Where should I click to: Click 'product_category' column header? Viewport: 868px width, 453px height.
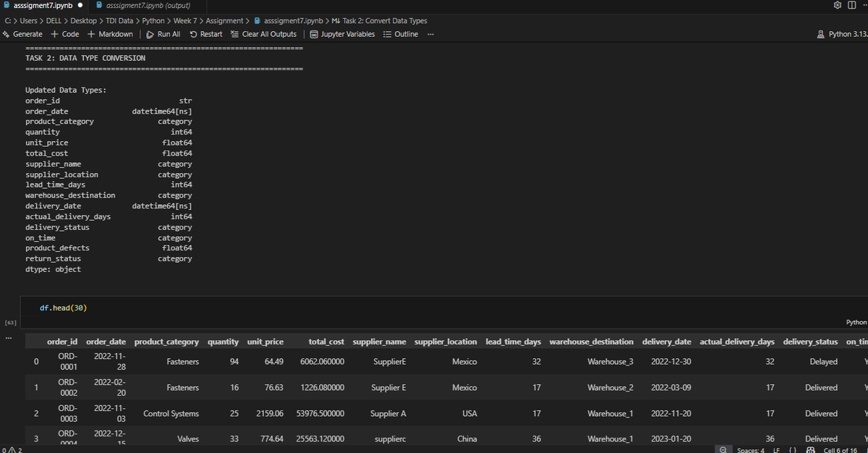[x=167, y=342]
